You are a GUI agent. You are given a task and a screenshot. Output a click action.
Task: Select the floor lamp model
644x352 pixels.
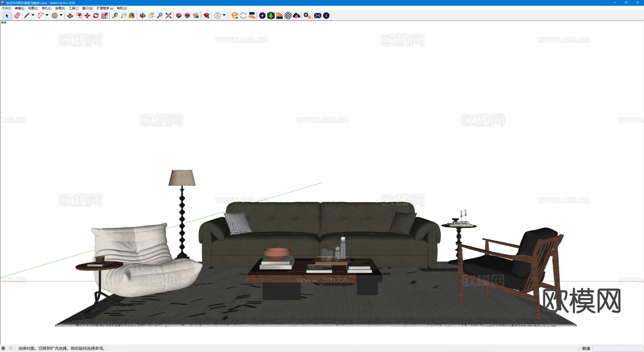click(182, 214)
